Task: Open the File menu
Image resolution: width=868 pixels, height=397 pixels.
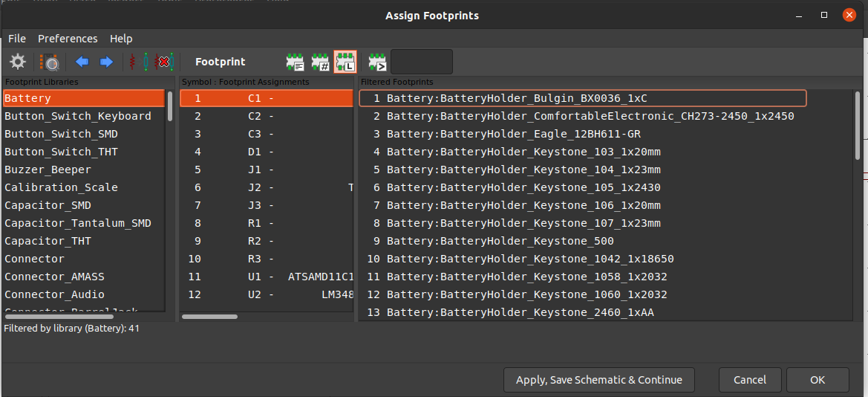Action: pos(17,39)
